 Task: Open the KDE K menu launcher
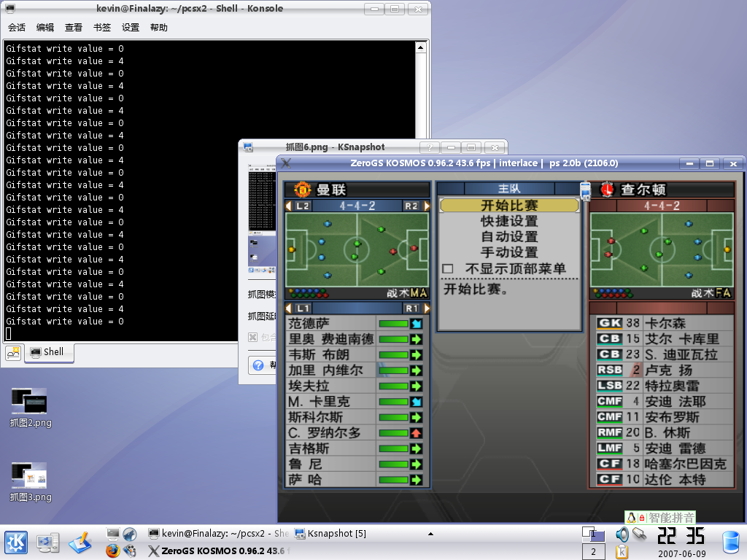click(16, 542)
